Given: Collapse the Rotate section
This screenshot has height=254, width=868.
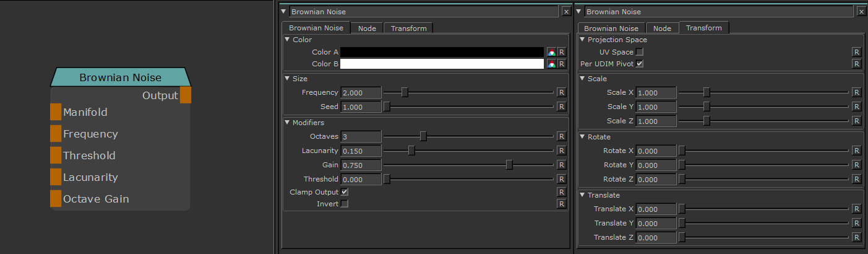Looking at the screenshot, I should click(582, 137).
